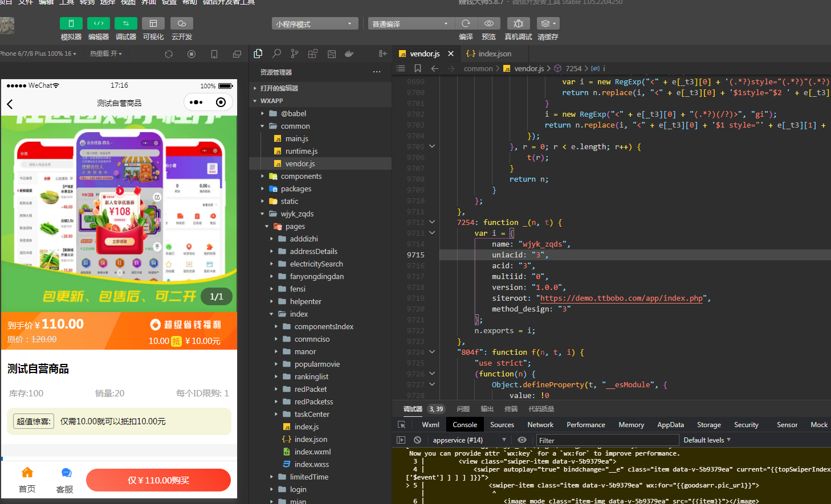Toggle the eye icon next to appservice
831x504 pixels.
[x=522, y=440]
